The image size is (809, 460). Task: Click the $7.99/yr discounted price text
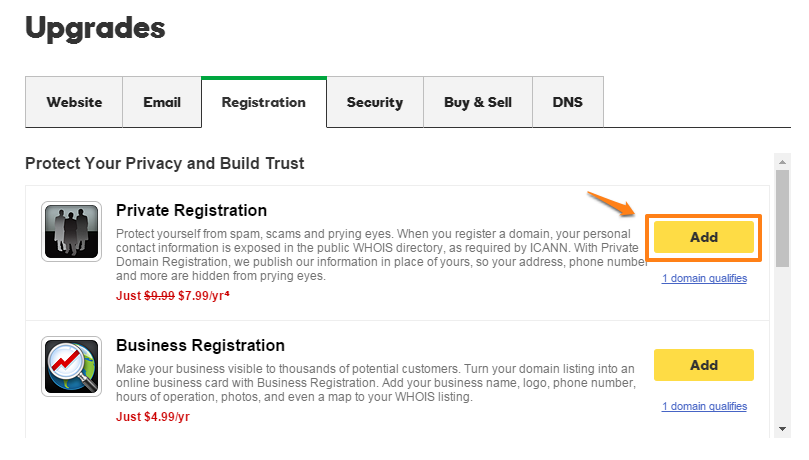[203, 296]
